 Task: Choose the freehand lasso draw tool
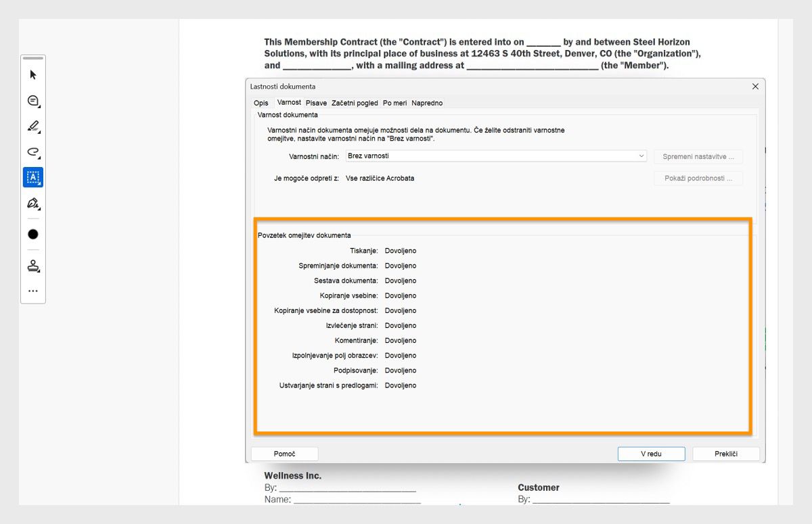[x=33, y=152]
